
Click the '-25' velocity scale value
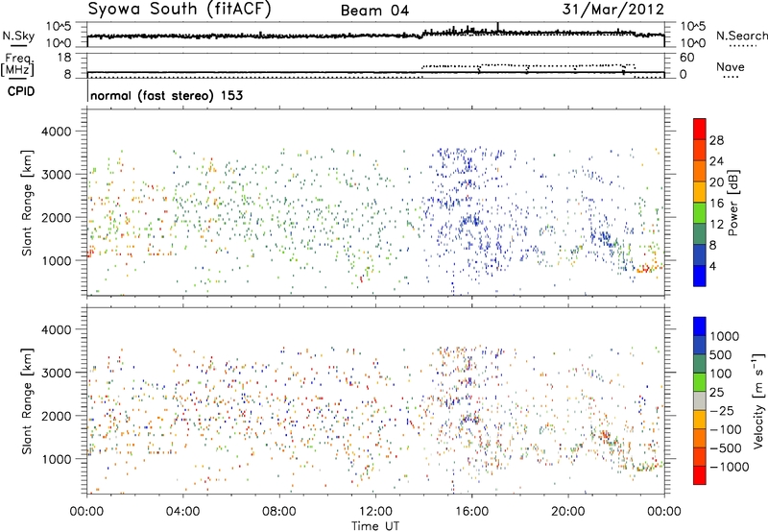point(722,410)
